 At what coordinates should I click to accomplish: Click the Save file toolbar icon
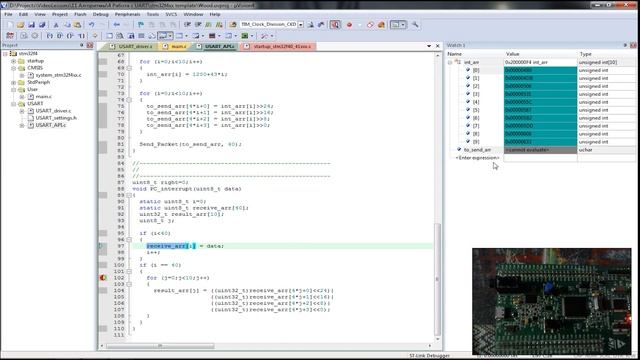click(x=31, y=25)
